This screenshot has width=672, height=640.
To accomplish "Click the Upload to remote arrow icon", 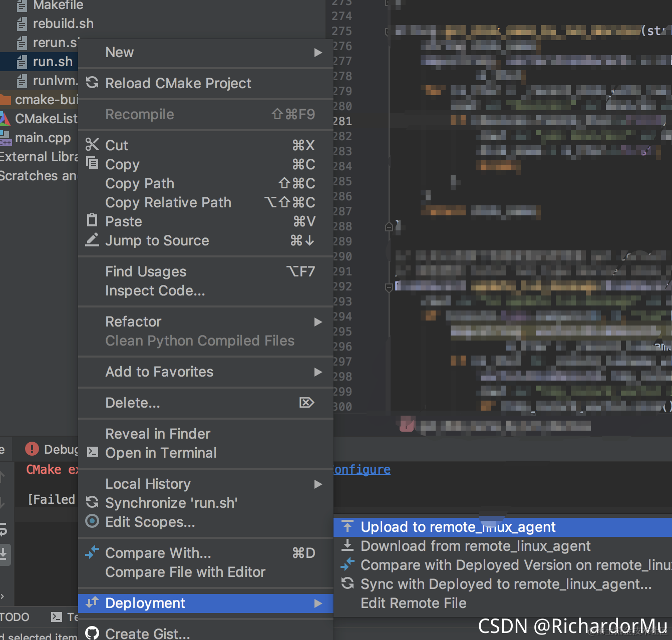I will [348, 526].
